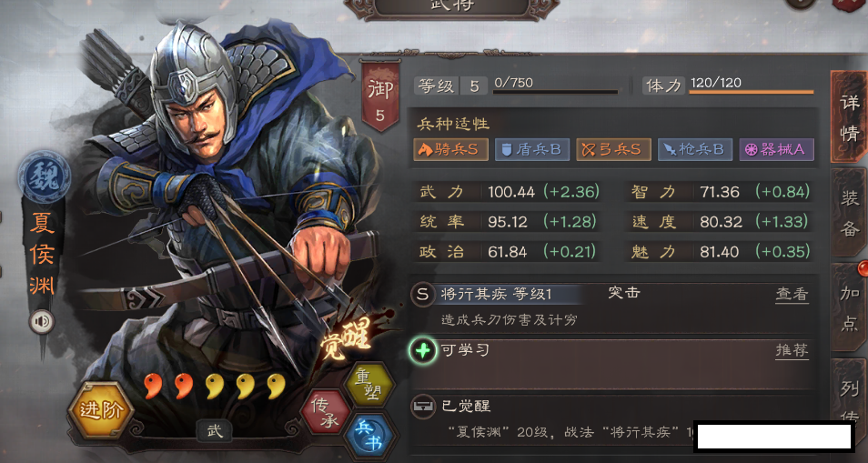Tap the S-rank skill badge icon
Viewport: 868px width, 463px height.
[423, 295]
